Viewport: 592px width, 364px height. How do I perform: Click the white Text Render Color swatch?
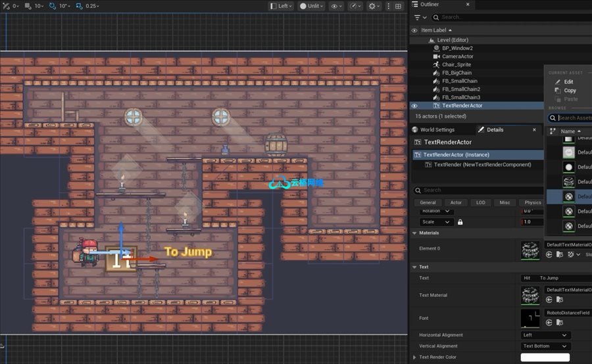tap(545, 357)
